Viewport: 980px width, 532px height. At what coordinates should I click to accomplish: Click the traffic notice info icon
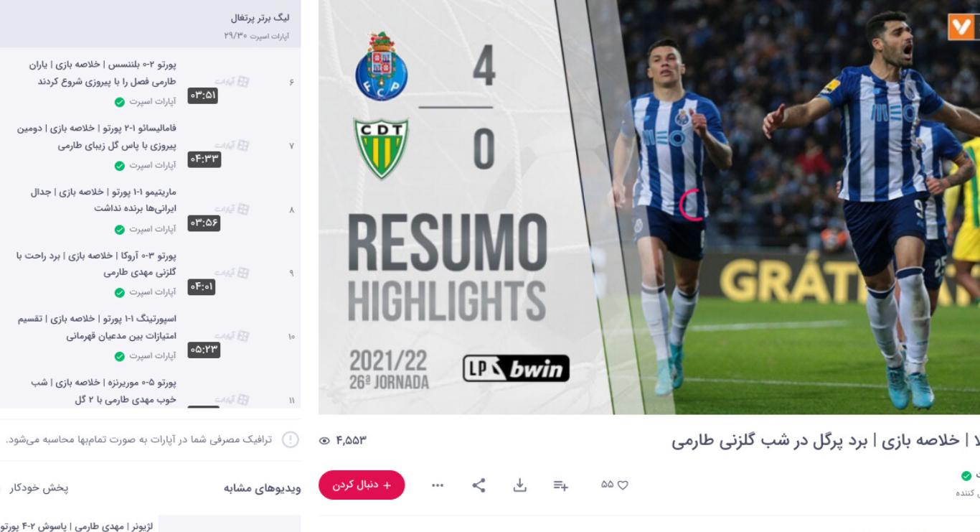coord(290,439)
